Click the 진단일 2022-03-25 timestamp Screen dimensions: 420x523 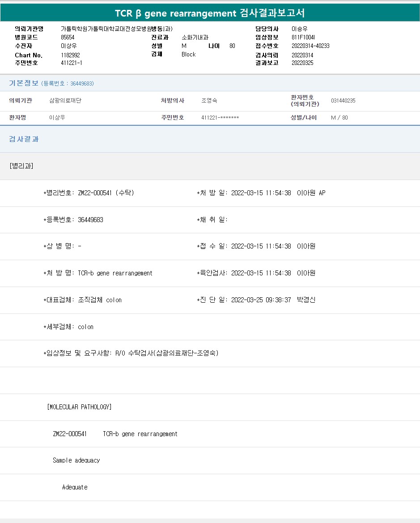pyautogui.click(x=261, y=300)
